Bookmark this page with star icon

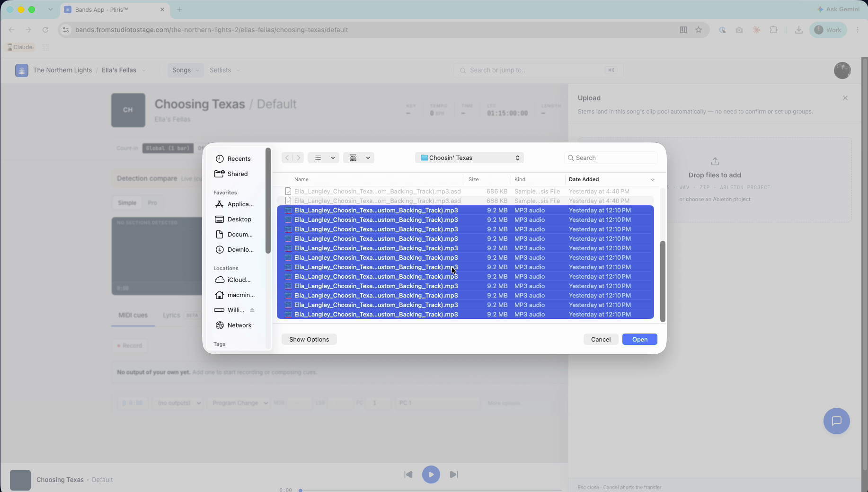click(699, 30)
